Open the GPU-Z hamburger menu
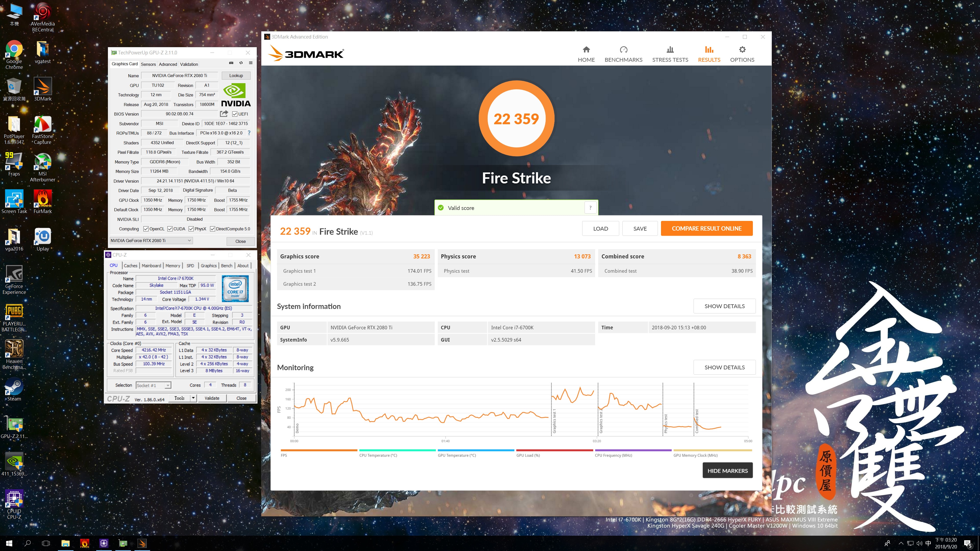This screenshot has height=551, width=980. pos(251,63)
